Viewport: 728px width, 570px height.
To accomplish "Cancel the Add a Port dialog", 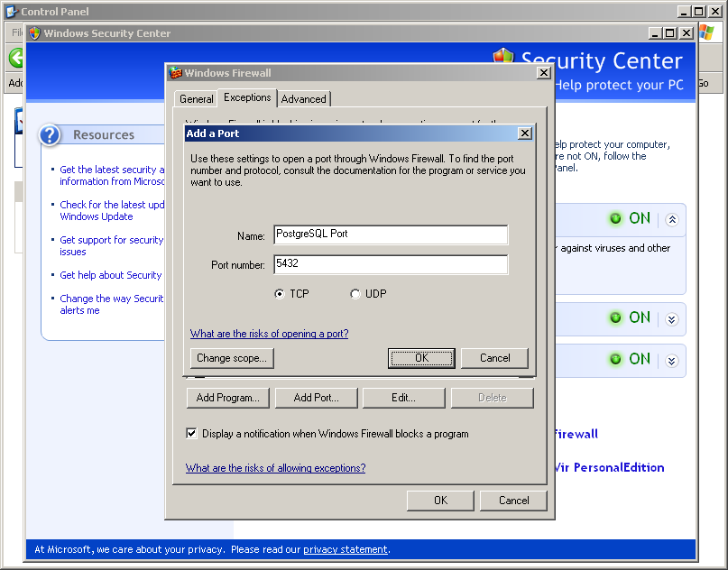I will click(495, 358).
